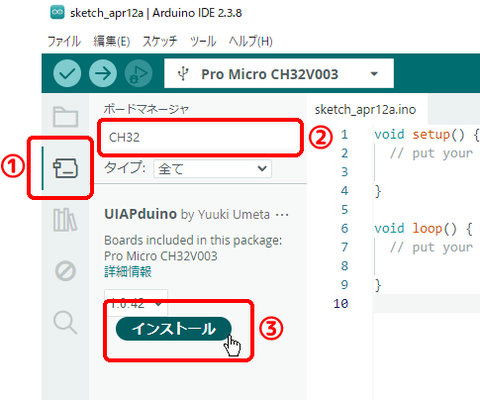The width and height of the screenshot is (480, 400).
Task: Click the Verify checkmark button
Action: click(67, 73)
